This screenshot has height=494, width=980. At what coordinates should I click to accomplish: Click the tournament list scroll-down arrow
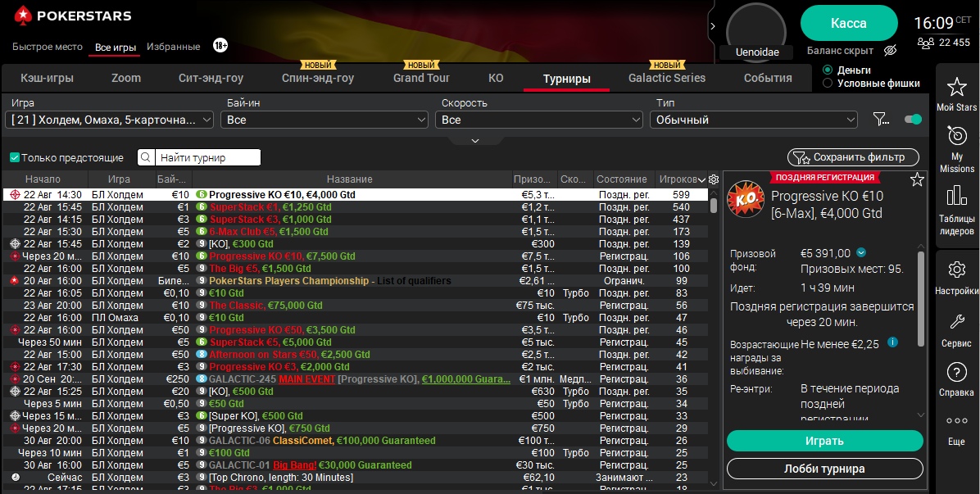tap(714, 483)
